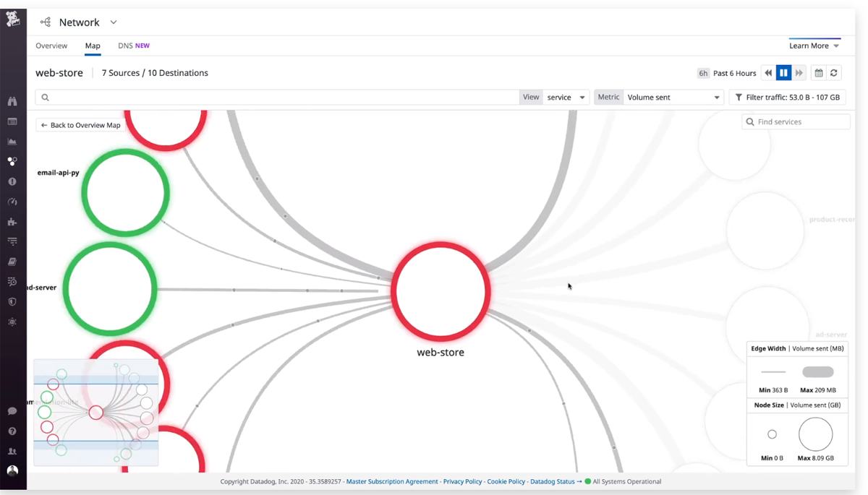Switch to the Overview tab

pos(51,46)
